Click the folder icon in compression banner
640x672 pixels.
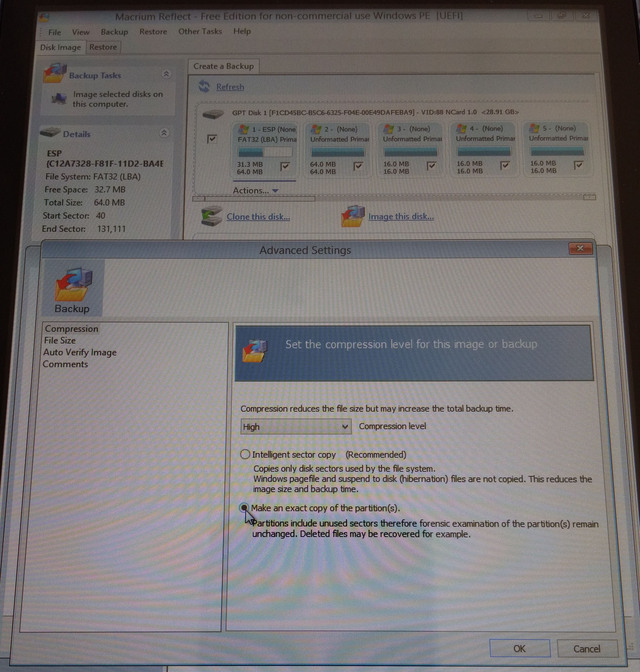(255, 351)
